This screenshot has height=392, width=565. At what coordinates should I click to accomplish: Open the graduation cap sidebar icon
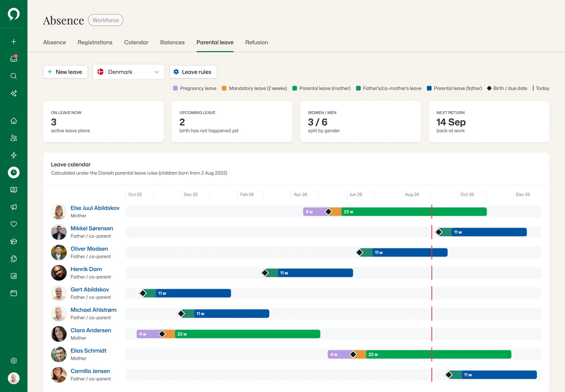coord(14,241)
